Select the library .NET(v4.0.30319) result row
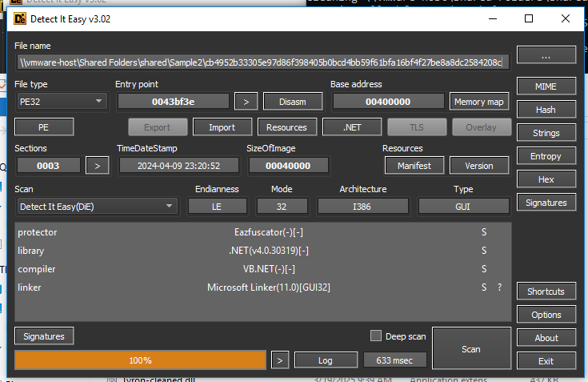The width and height of the screenshot is (588, 382). coord(262,251)
